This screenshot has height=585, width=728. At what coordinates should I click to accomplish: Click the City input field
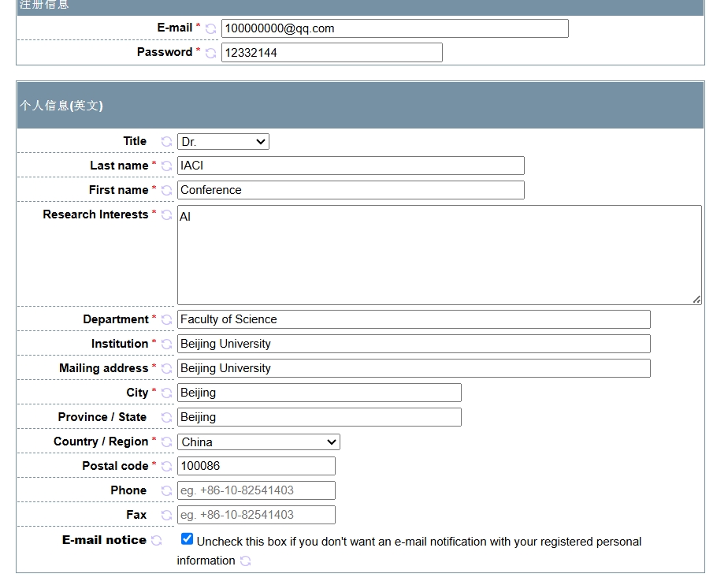(319, 393)
